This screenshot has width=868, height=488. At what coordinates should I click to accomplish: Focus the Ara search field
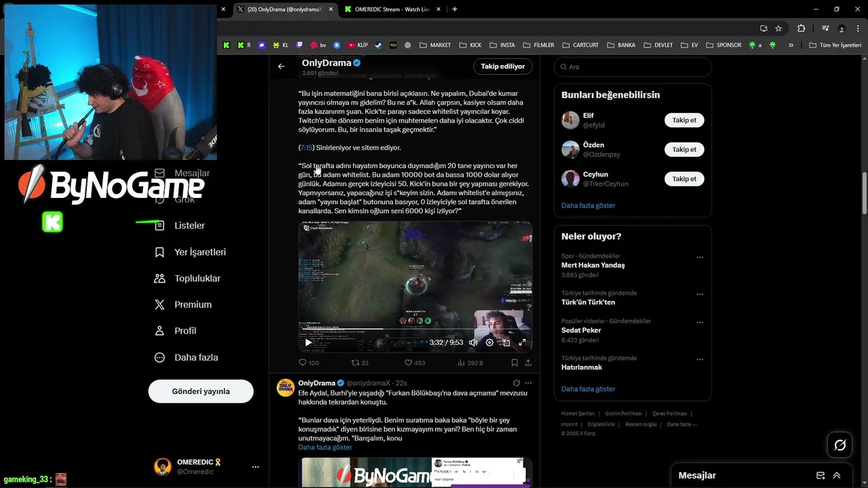coord(633,66)
